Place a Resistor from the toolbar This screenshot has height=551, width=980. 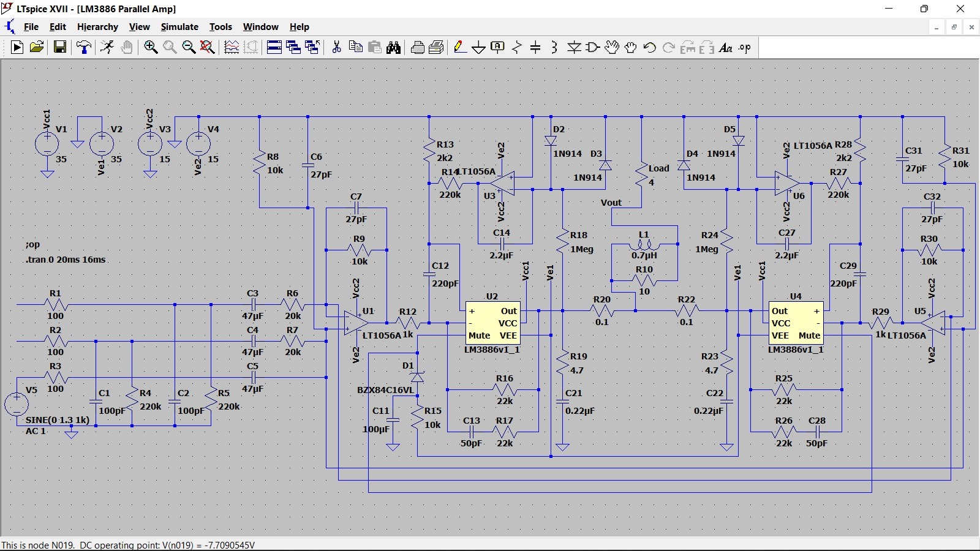click(517, 47)
